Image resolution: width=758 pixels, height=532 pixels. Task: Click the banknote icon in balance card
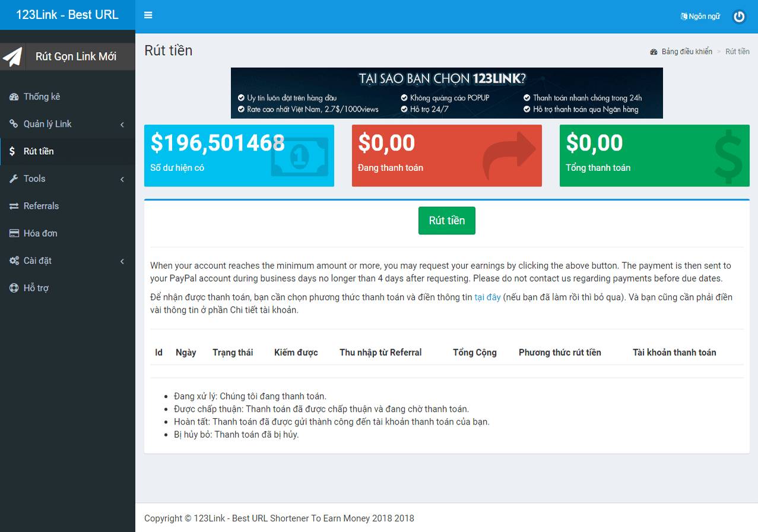(x=300, y=157)
